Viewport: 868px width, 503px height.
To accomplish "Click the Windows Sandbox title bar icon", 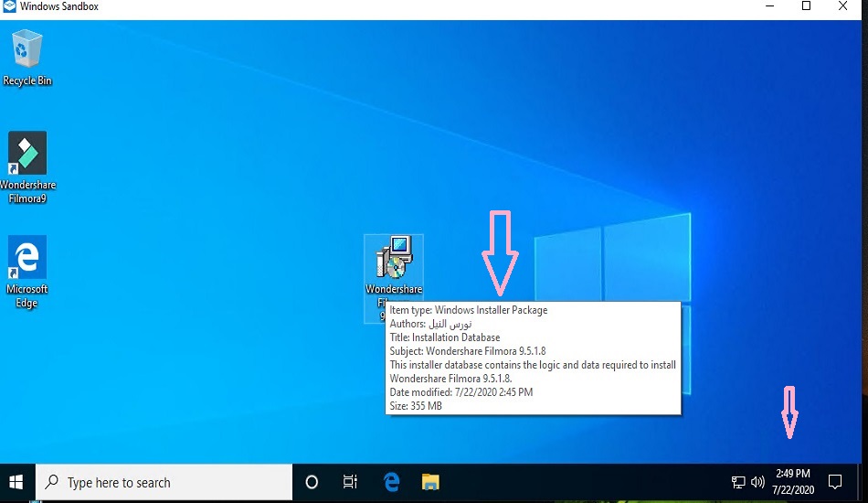I will click(x=8, y=7).
